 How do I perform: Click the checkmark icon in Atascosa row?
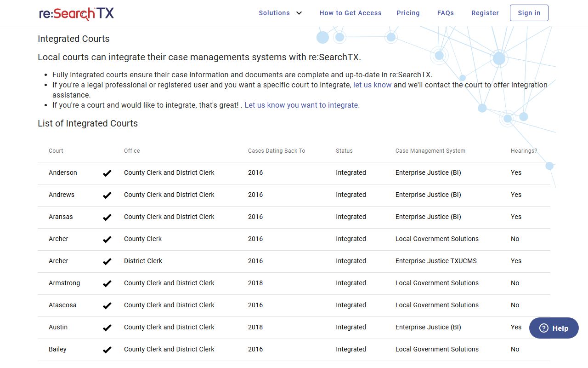(x=107, y=305)
